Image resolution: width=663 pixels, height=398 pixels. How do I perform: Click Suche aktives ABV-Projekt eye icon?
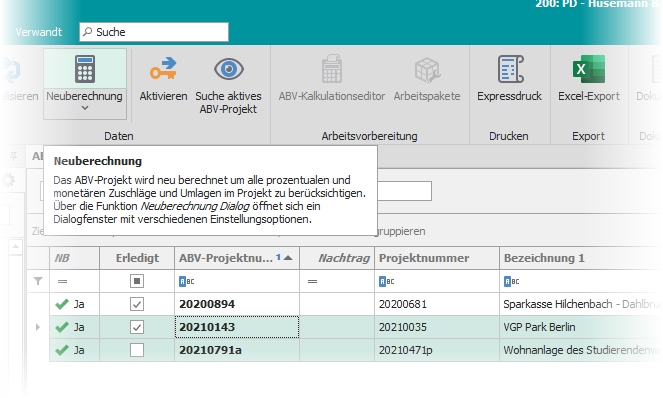228,69
